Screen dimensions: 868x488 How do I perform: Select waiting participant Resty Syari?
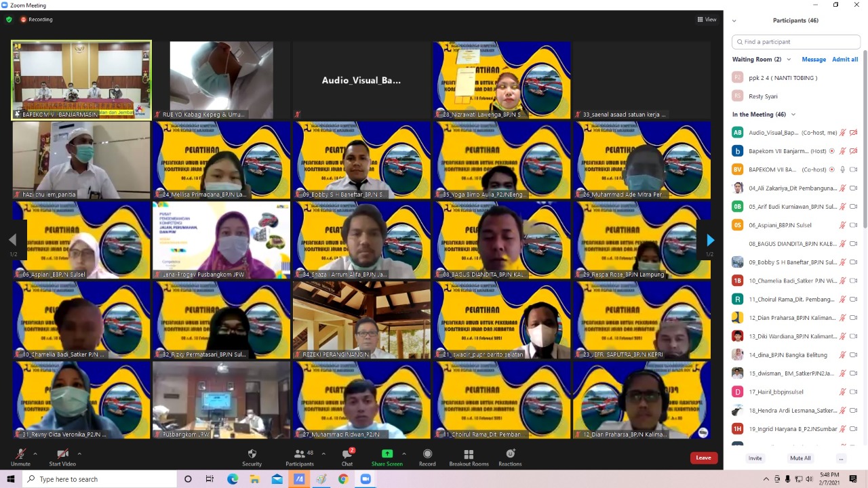coord(795,96)
